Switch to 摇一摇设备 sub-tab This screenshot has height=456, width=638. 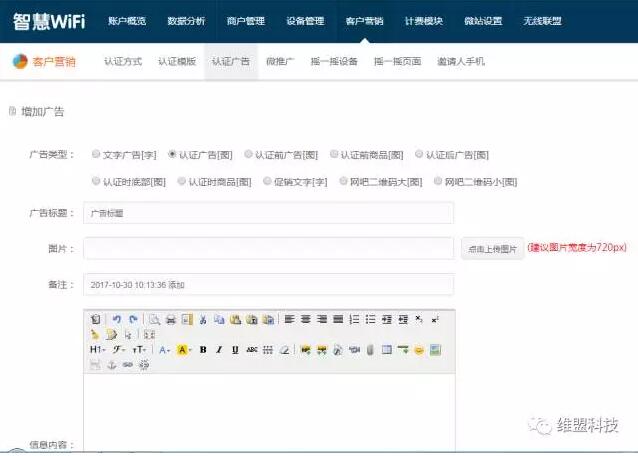334,61
